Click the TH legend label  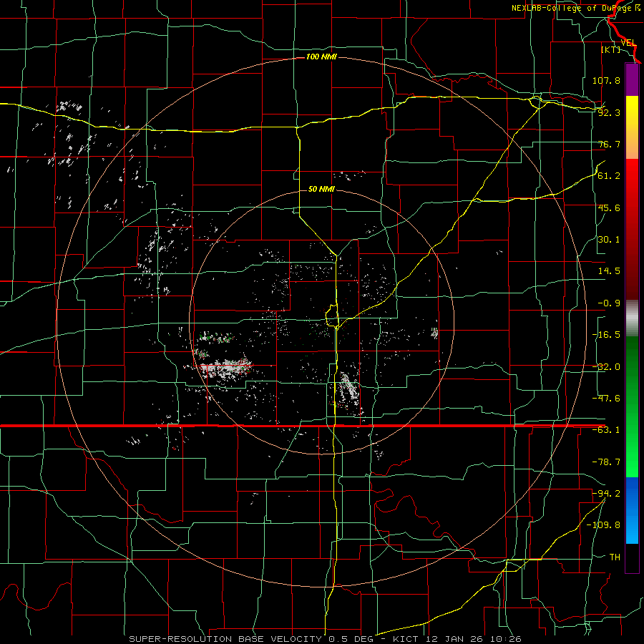615,557
